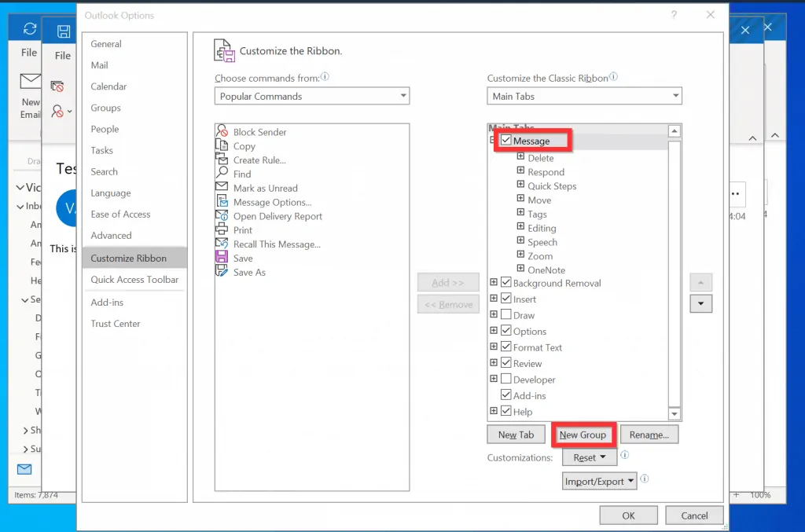Screen dimensions: 805x532
Task: Uncheck the Background Removal checkbox
Action: pyautogui.click(x=506, y=282)
